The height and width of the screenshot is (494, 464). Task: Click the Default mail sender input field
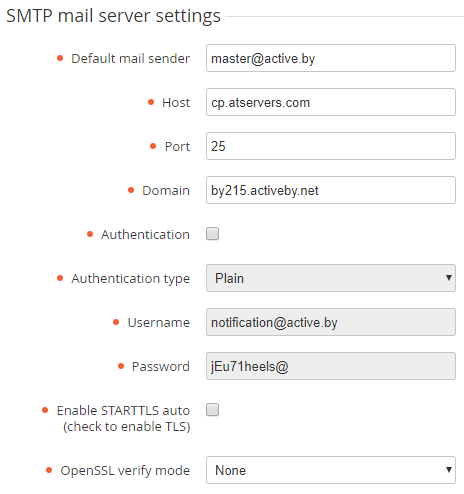click(x=331, y=58)
